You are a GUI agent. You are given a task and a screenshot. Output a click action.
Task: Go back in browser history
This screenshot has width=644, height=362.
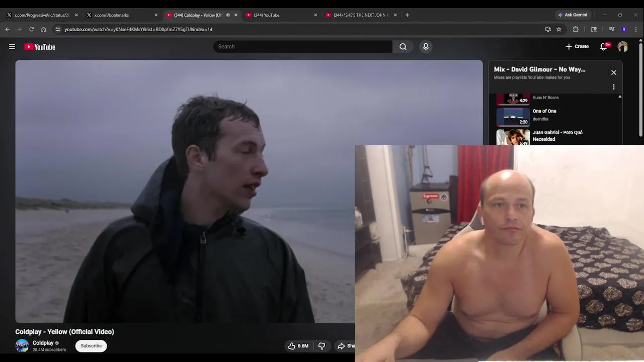tap(8, 29)
